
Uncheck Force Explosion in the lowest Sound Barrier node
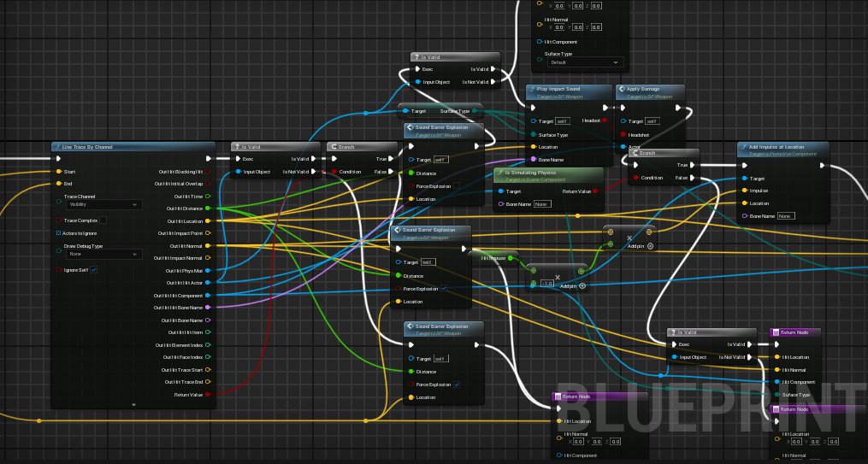coord(457,384)
